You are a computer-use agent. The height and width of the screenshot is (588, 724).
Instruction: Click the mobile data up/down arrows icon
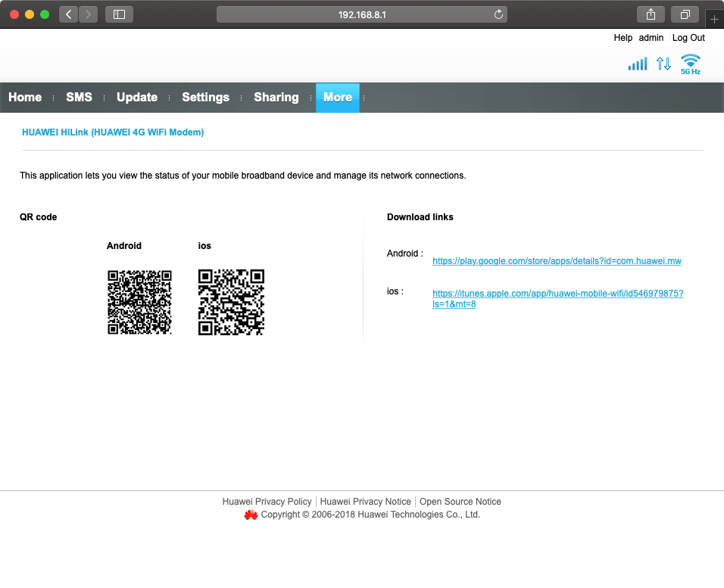663,64
